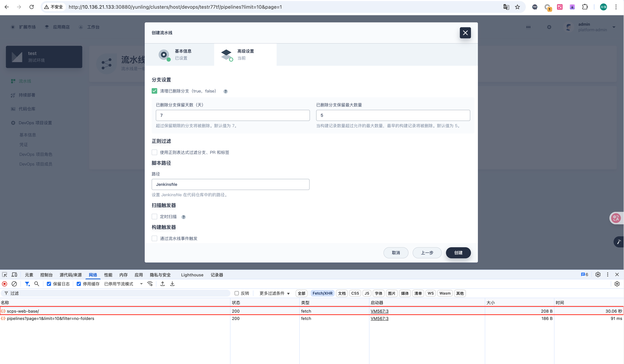Sort network table by 大小 column header
This screenshot has width=624, height=364.
point(519,303)
